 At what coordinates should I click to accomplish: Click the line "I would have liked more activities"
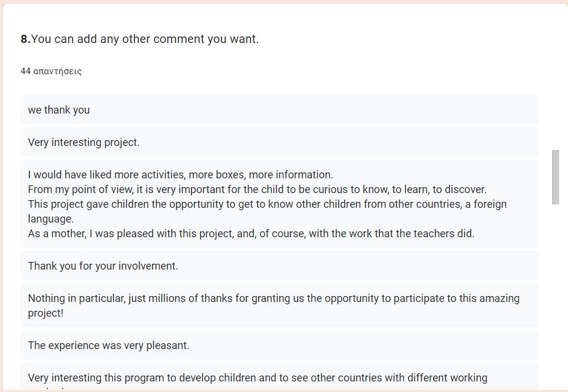[180, 175]
